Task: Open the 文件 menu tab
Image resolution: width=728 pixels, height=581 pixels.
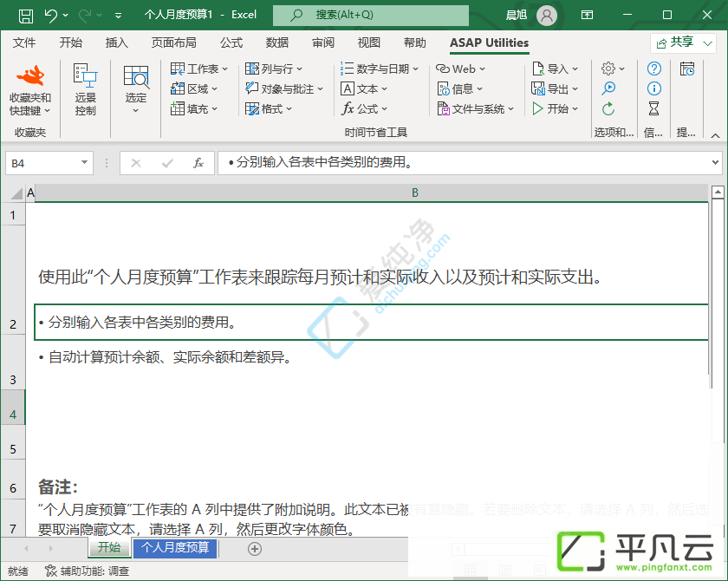Action: [x=24, y=42]
